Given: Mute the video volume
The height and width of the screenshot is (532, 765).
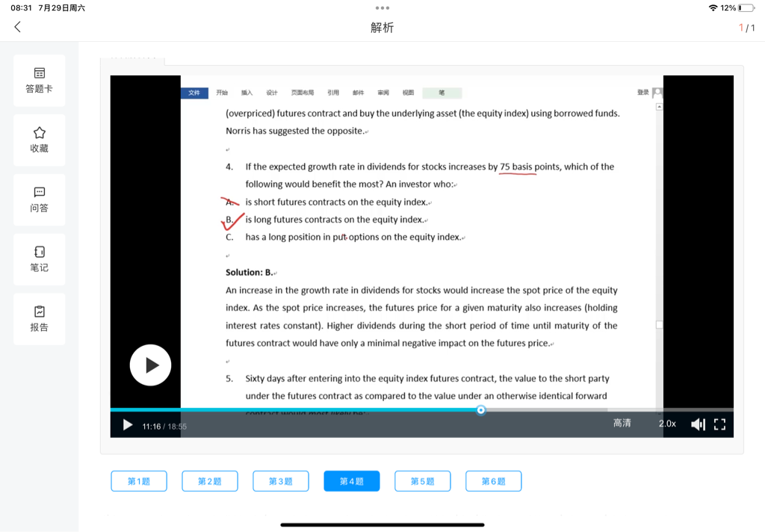Looking at the screenshot, I should [x=698, y=424].
